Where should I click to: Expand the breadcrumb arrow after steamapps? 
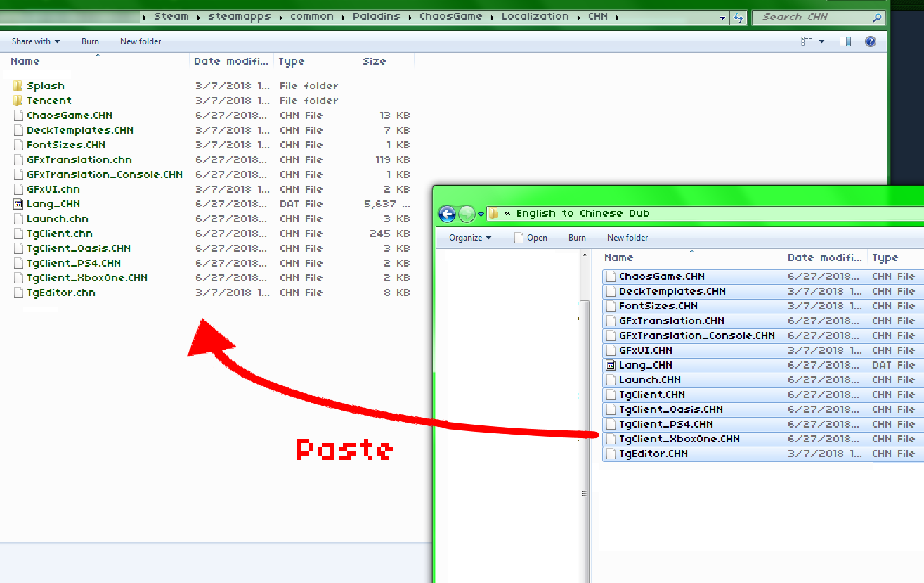click(280, 17)
